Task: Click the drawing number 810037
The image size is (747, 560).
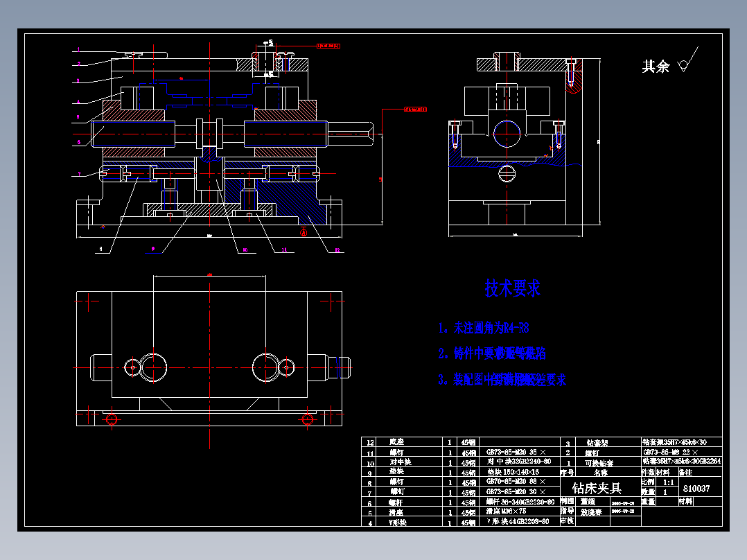Action: 697,489
